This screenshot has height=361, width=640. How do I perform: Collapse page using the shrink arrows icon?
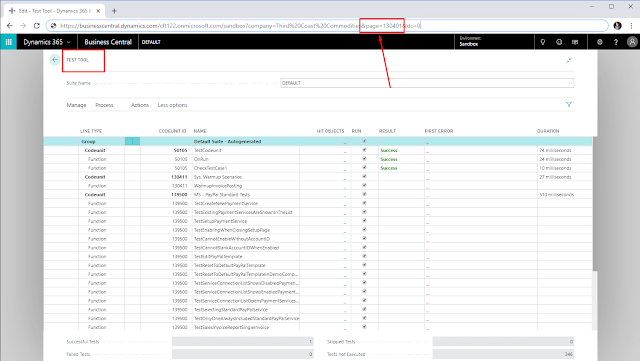click(569, 60)
